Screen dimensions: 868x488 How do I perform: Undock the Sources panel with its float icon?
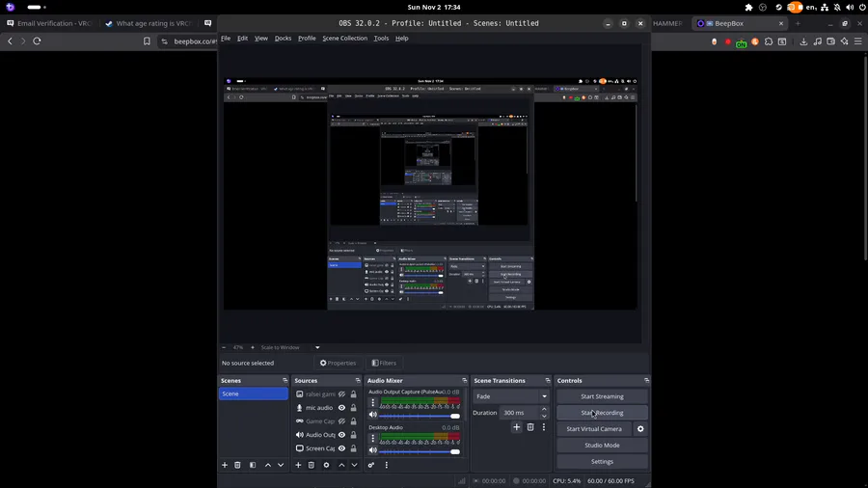[x=358, y=381]
